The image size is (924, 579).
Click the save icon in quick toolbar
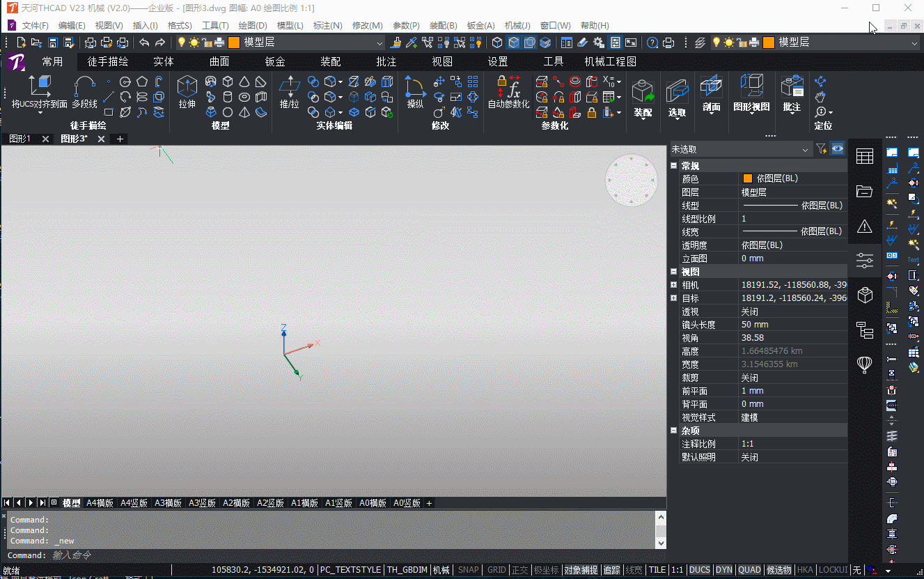click(x=52, y=43)
